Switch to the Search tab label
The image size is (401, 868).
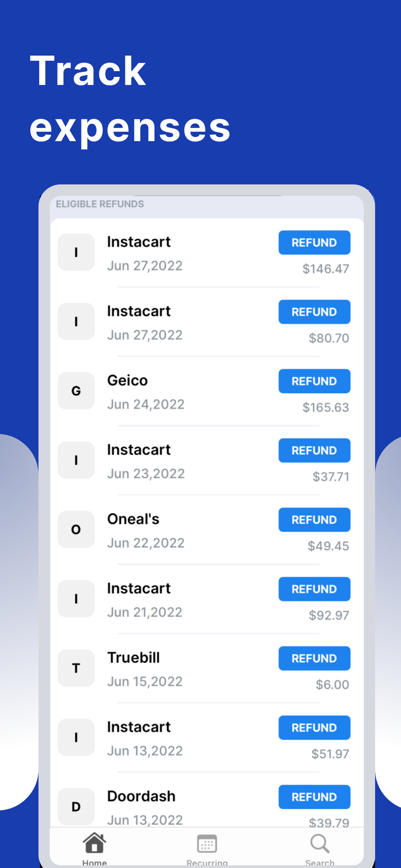(x=320, y=862)
